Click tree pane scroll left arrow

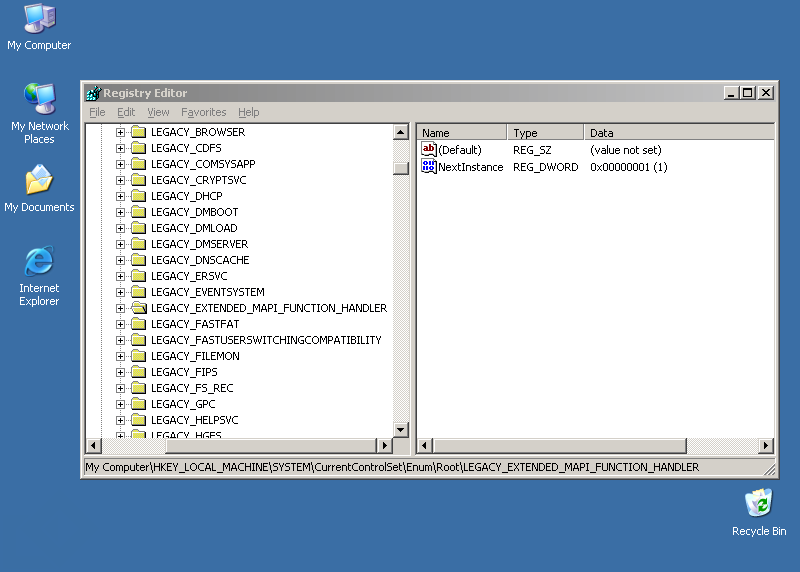pos(93,445)
